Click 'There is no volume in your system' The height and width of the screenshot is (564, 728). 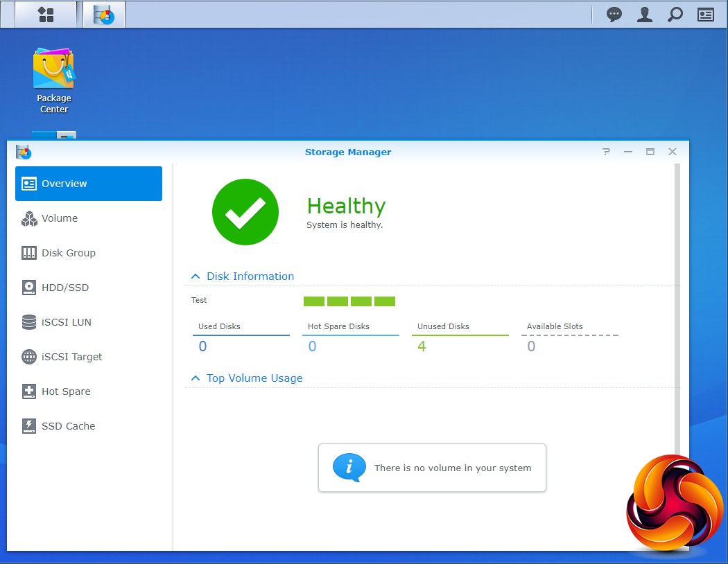pyautogui.click(x=453, y=468)
